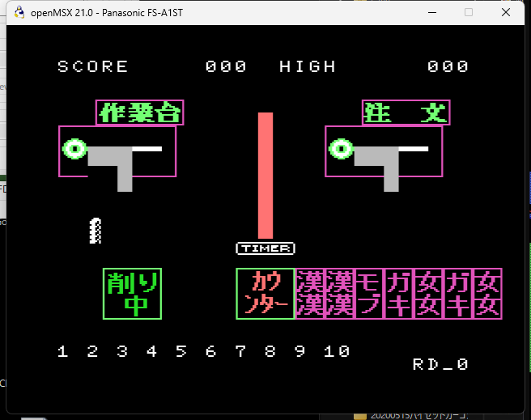Click number 7 in the bottom row
Viewport: 531px width, 420px height.
coord(240,351)
